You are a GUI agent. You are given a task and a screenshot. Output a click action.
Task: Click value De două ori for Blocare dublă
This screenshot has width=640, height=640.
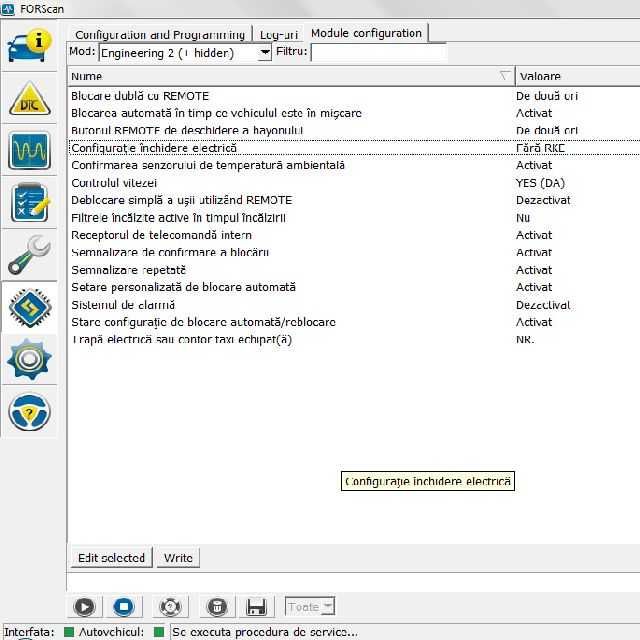tap(547, 96)
